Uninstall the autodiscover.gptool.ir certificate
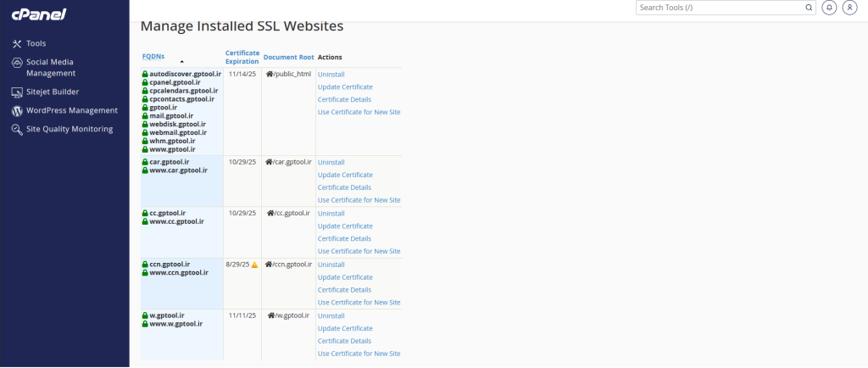The height and width of the screenshot is (368, 868). pyautogui.click(x=331, y=74)
